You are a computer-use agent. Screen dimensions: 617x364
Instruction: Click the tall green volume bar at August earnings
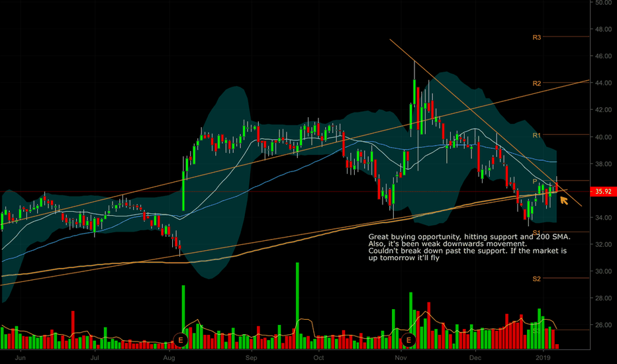(183, 317)
